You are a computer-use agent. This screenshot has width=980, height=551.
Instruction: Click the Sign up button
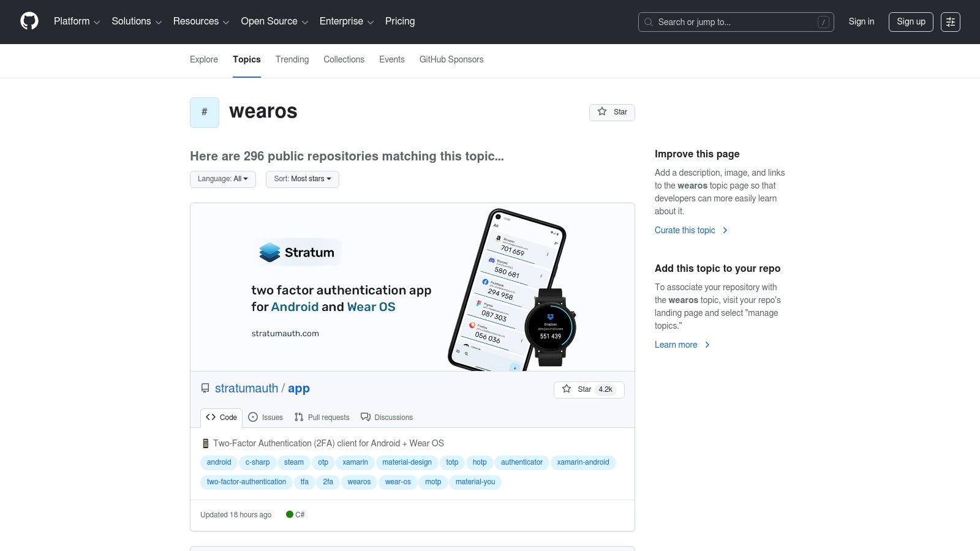911,21
